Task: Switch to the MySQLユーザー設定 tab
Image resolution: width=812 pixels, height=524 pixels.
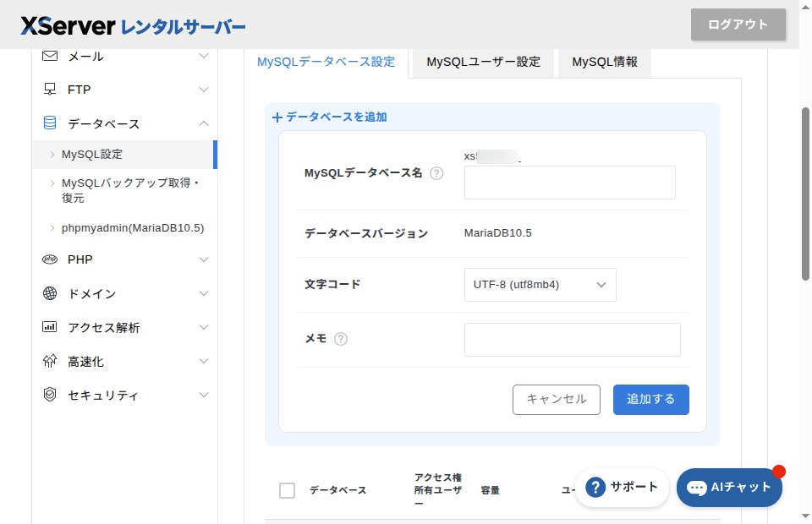Action: 483,62
